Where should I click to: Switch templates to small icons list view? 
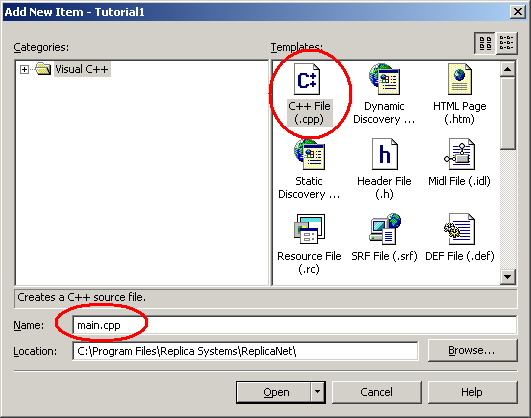[506, 43]
